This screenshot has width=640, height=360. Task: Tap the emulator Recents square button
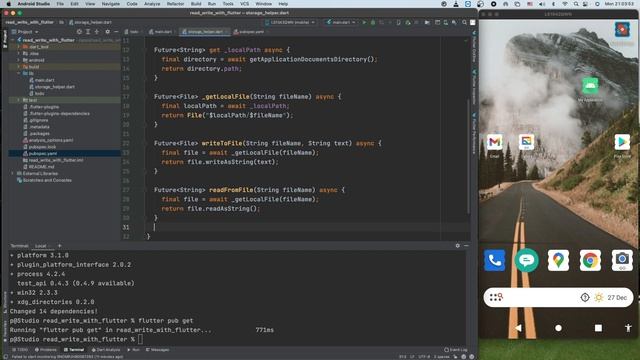598,328
